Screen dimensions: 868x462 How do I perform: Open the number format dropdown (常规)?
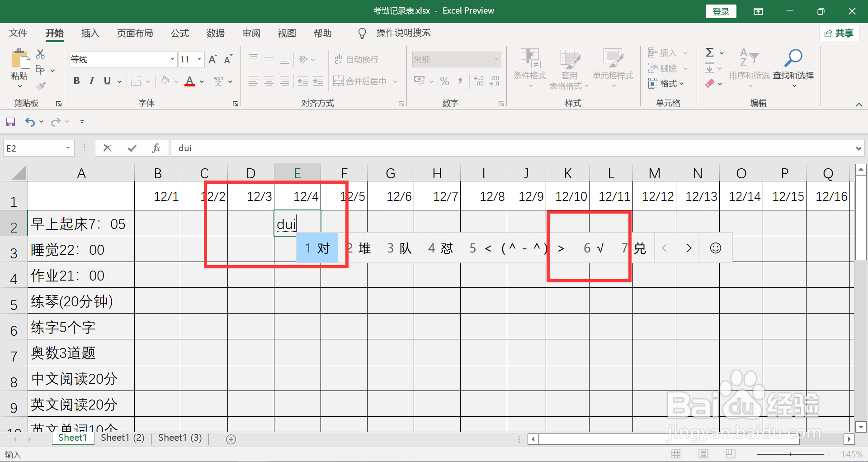(x=496, y=59)
